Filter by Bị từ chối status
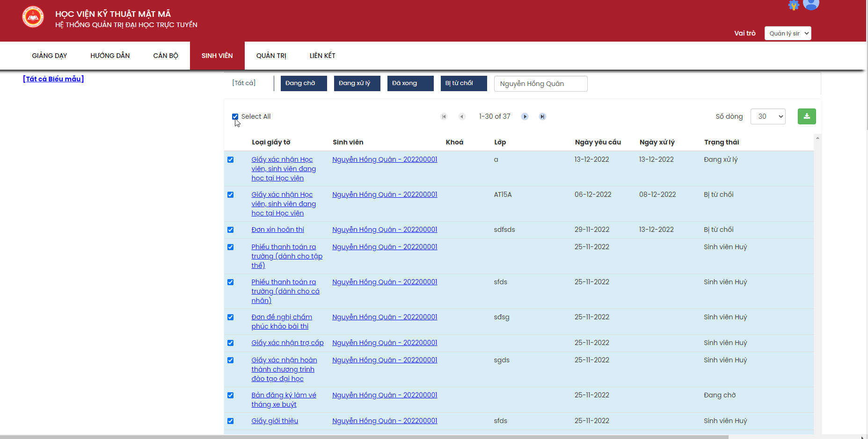Screen dimensions: 868x439 coord(464,83)
